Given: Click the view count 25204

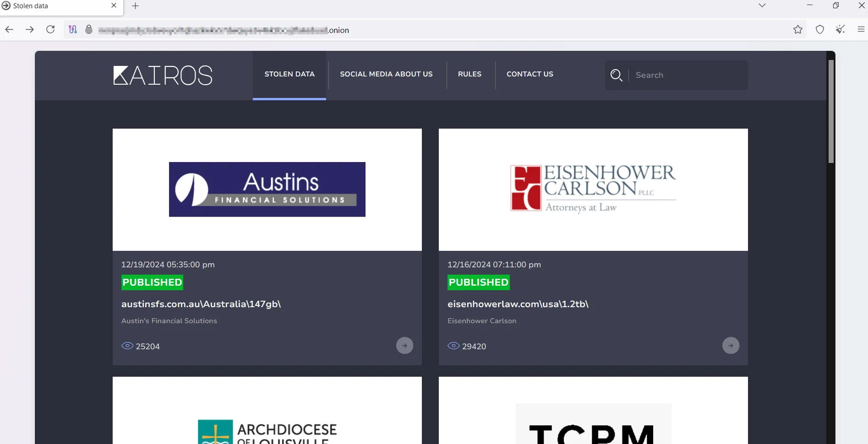Looking at the screenshot, I should tap(148, 347).
